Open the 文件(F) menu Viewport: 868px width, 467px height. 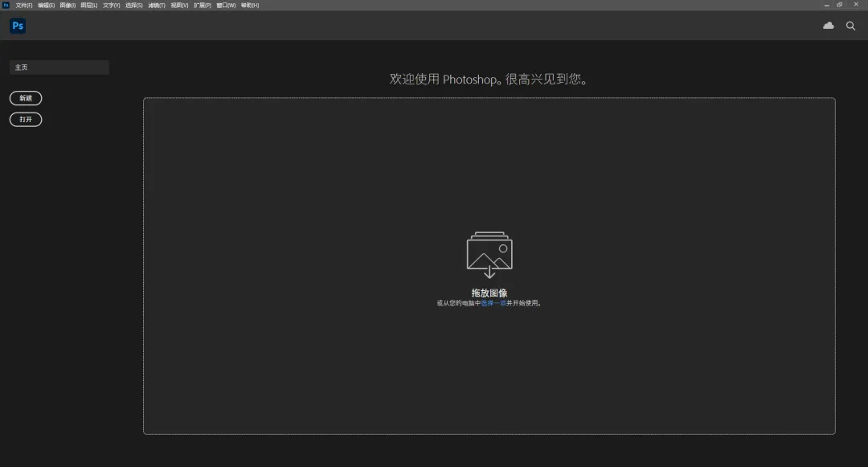(24, 5)
